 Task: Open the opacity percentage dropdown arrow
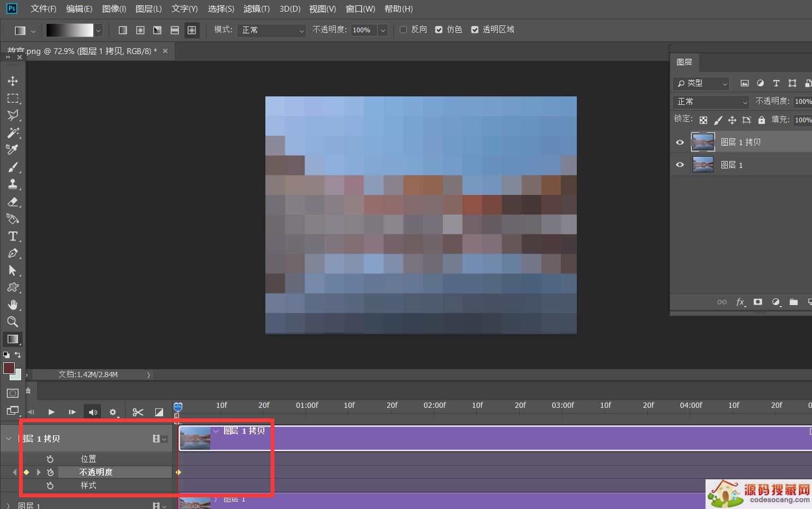pos(383,30)
